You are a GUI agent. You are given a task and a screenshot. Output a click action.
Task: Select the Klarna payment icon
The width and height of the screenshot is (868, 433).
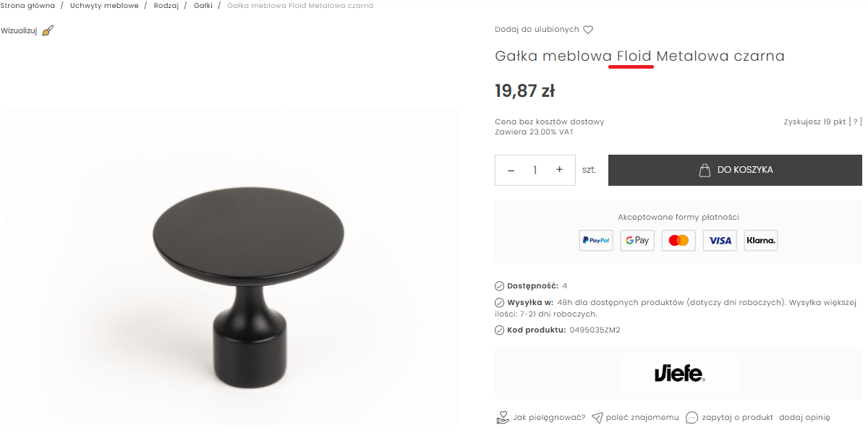(x=761, y=241)
